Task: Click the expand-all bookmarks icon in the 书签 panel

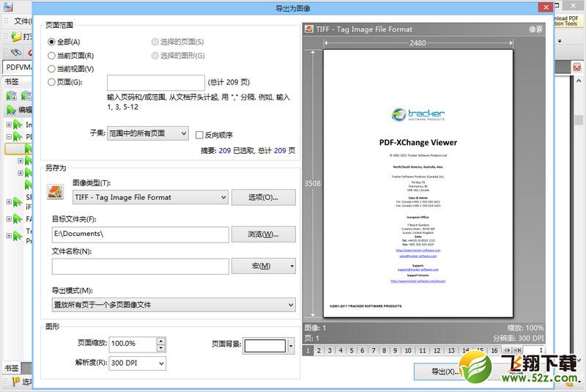Action: 12,96
